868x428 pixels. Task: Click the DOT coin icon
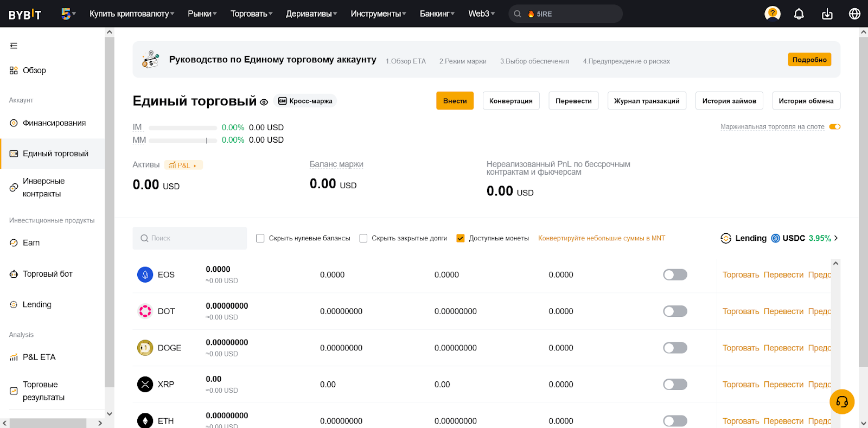coord(145,311)
